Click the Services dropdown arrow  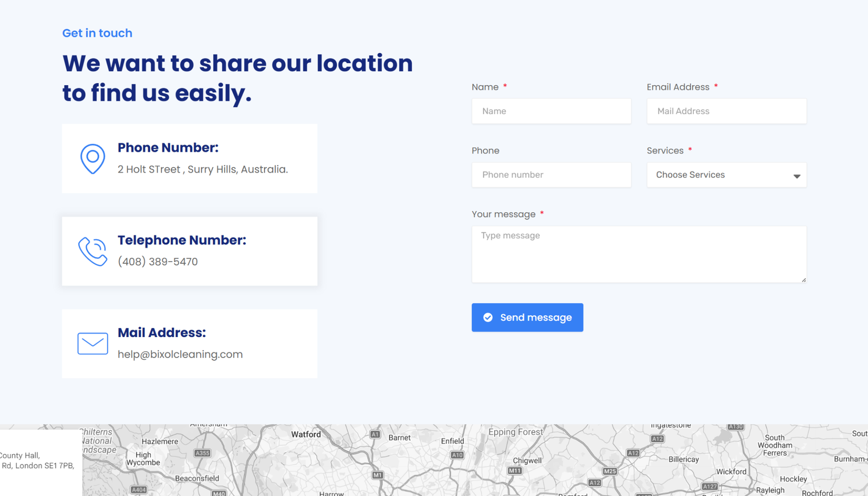[x=796, y=176]
